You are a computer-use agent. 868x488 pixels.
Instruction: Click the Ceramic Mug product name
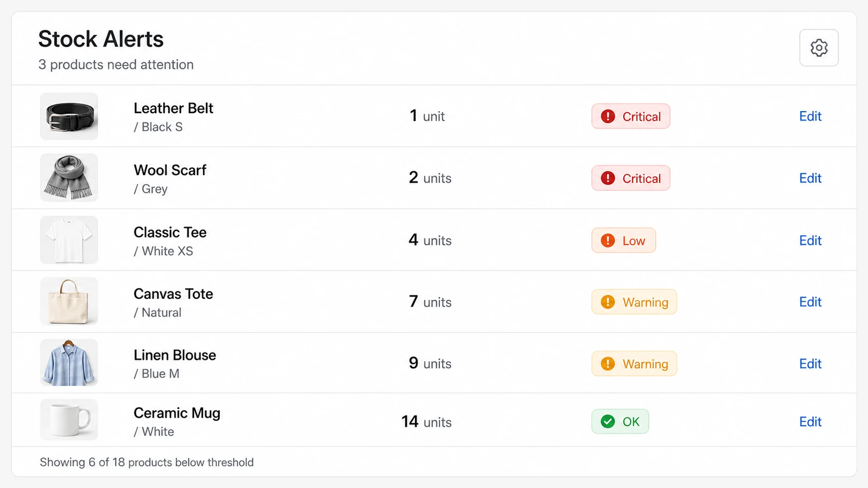coord(177,413)
